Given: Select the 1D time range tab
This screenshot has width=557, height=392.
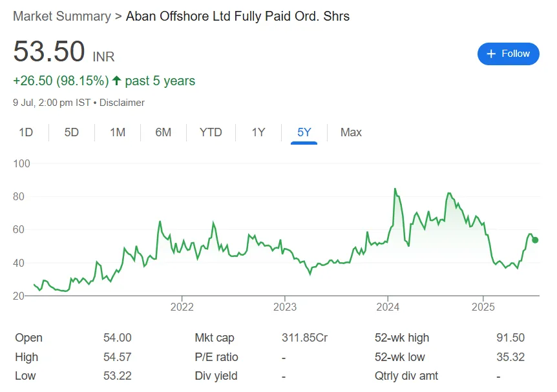Looking at the screenshot, I should coord(26,132).
